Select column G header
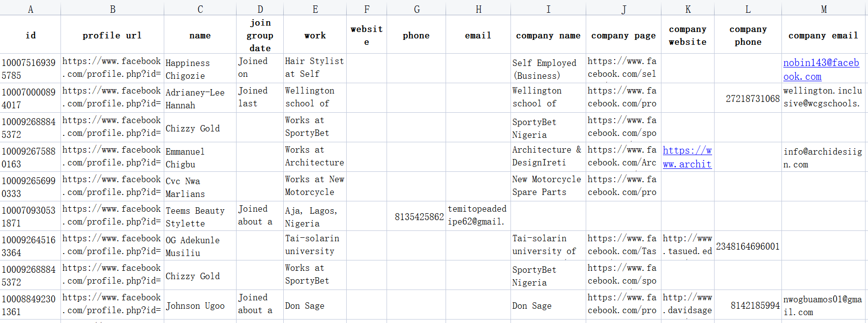Image resolution: width=868 pixels, height=323 pixels. tap(417, 8)
